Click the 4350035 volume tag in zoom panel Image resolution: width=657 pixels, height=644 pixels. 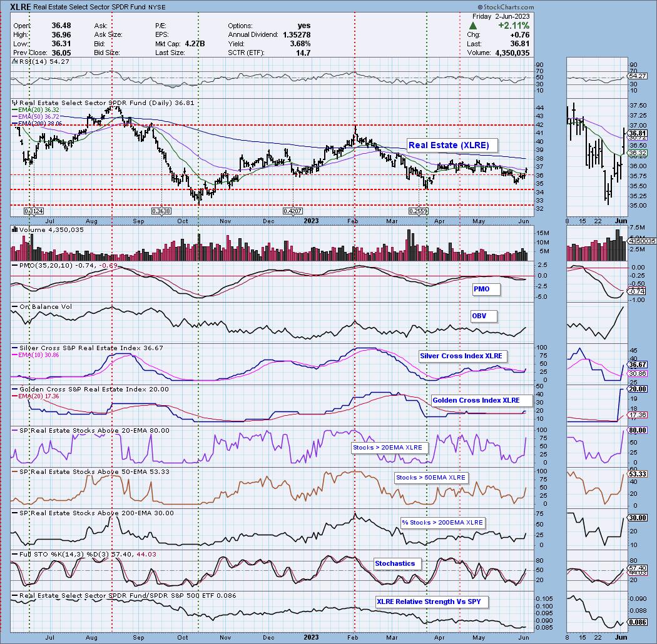pos(642,241)
